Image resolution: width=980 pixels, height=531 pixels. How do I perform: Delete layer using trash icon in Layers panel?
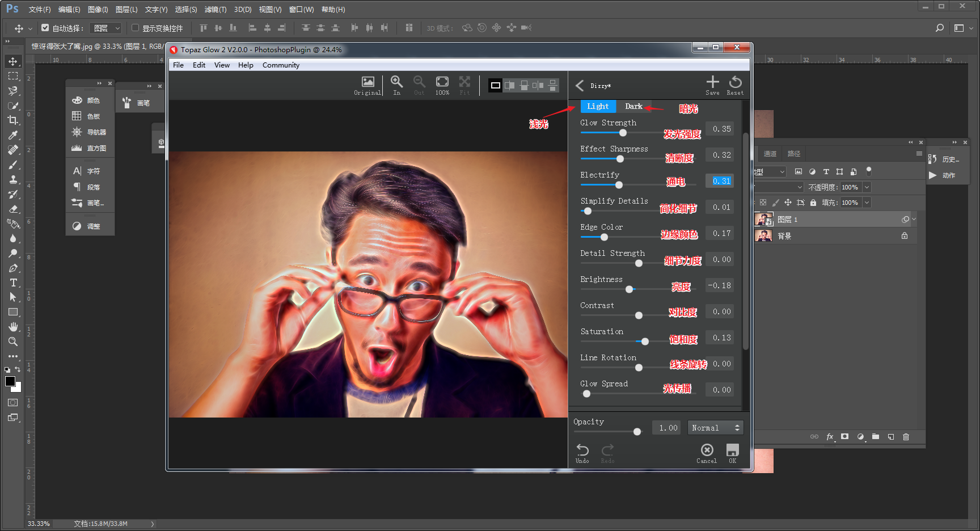point(906,436)
